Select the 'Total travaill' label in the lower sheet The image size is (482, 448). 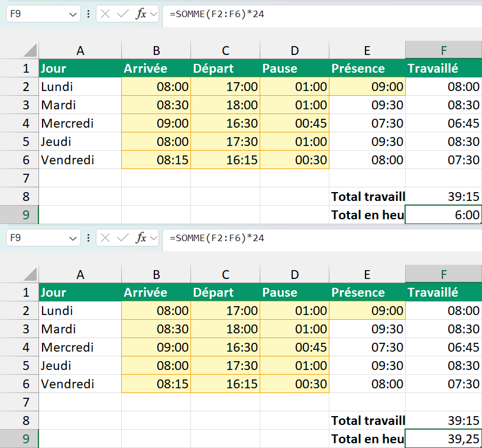point(367,420)
